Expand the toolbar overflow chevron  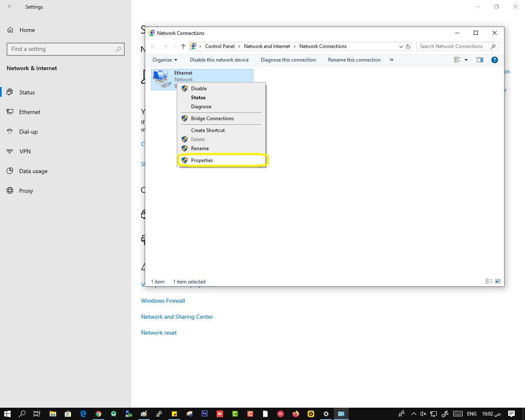click(x=392, y=60)
